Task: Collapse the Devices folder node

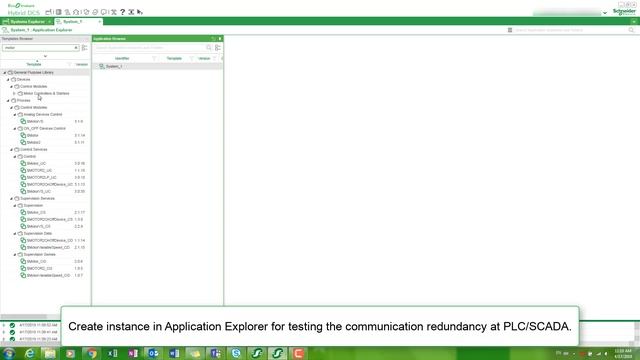Action: click(x=8, y=80)
